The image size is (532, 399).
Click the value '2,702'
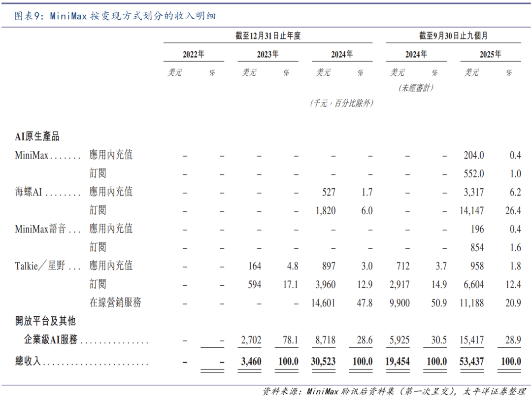click(x=251, y=340)
